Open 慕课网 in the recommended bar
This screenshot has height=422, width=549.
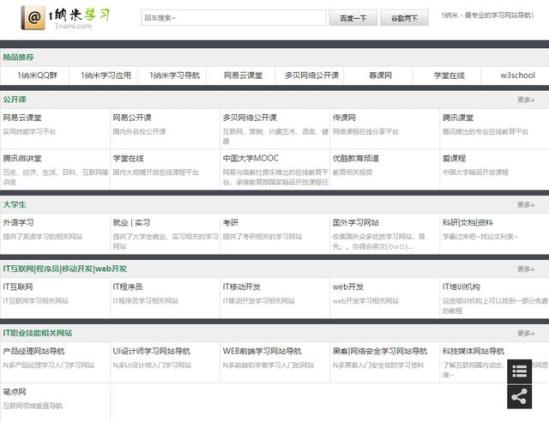(380, 75)
